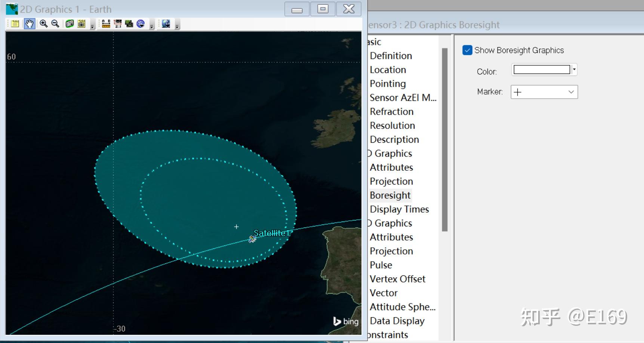The width and height of the screenshot is (644, 343).
Task: Click the white boresight color swatch
Action: [542, 69]
